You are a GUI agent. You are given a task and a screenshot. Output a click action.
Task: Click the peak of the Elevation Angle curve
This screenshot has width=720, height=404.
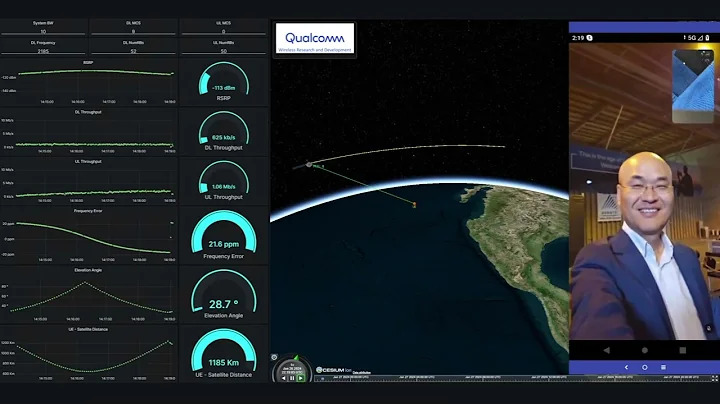click(x=85, y=283)
